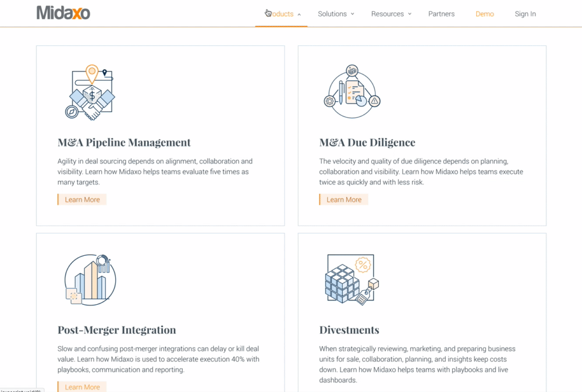The width and height of the screenshot is (582, 392).
Task: Click the Midaxo logo
Action: 63,13
